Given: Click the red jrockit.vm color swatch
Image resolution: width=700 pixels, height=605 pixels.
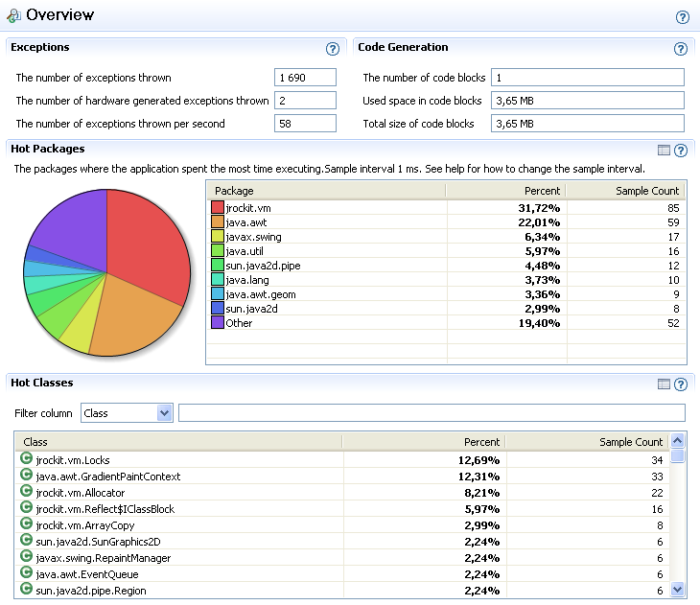Looking at the screenshot, I should (x=218, y=207).
